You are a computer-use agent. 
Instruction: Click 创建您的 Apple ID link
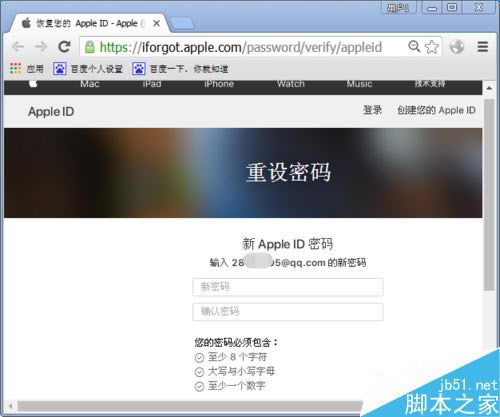(436, 110)
